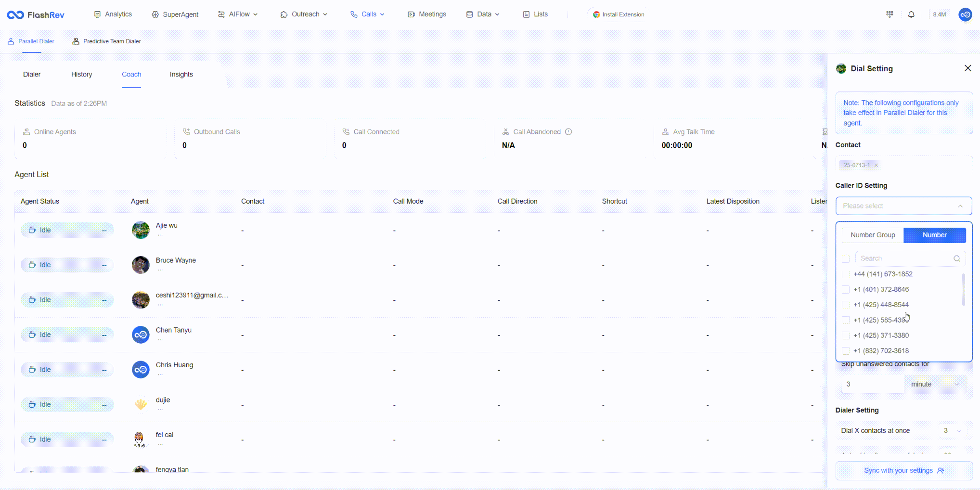Click Chris Huang's avatar icon

[x=141, y=370]
